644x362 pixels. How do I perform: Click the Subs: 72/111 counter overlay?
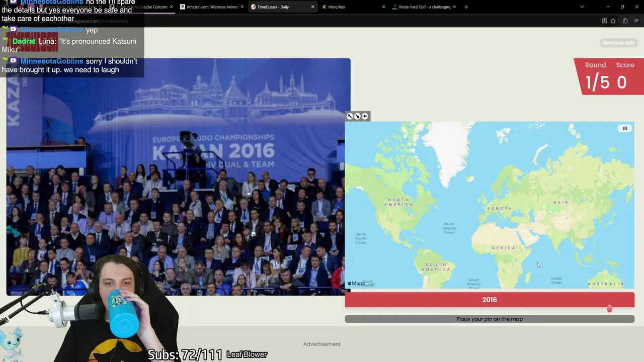pos(185,354)
